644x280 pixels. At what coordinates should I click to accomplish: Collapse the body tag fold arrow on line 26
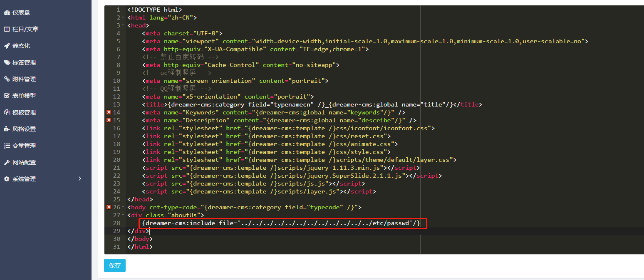(123, 207)
